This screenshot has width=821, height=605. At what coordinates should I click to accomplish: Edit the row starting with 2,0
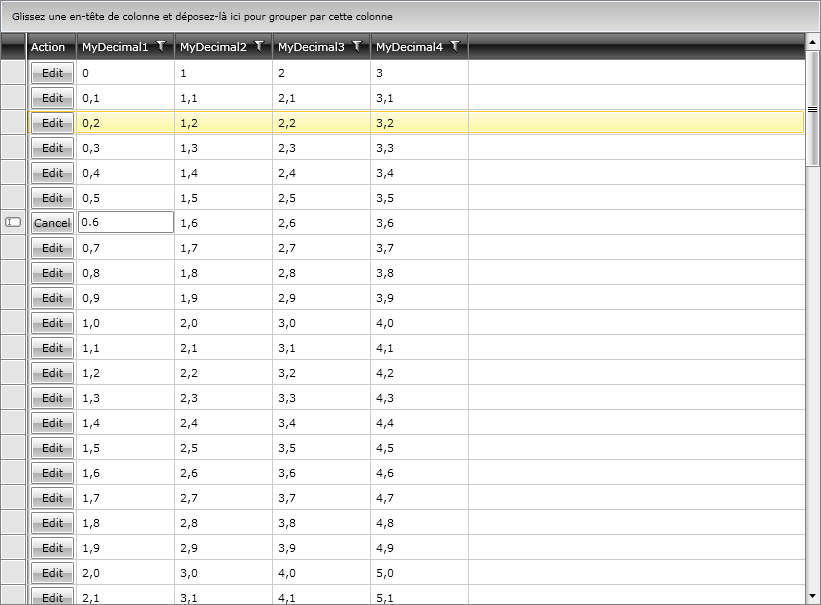[52, 573]
